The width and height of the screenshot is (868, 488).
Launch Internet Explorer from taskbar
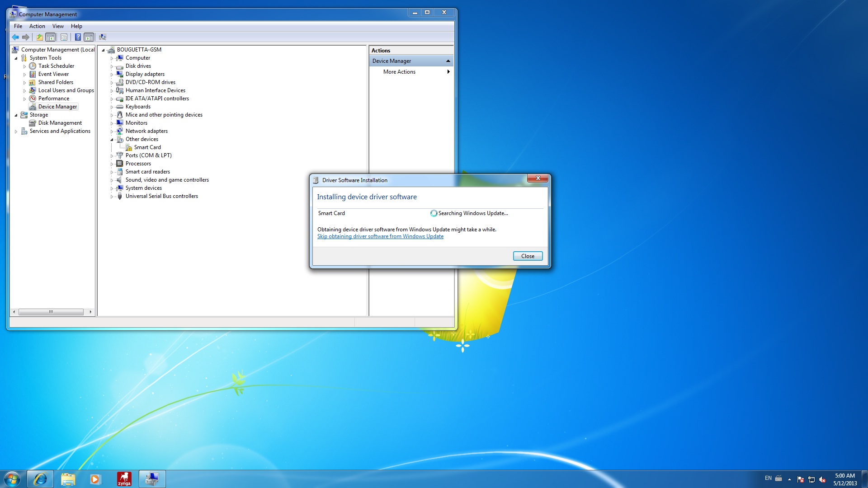point(40,479)
